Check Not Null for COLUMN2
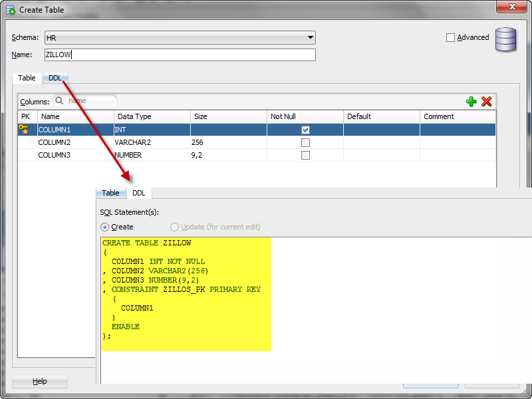 [305, 142]
